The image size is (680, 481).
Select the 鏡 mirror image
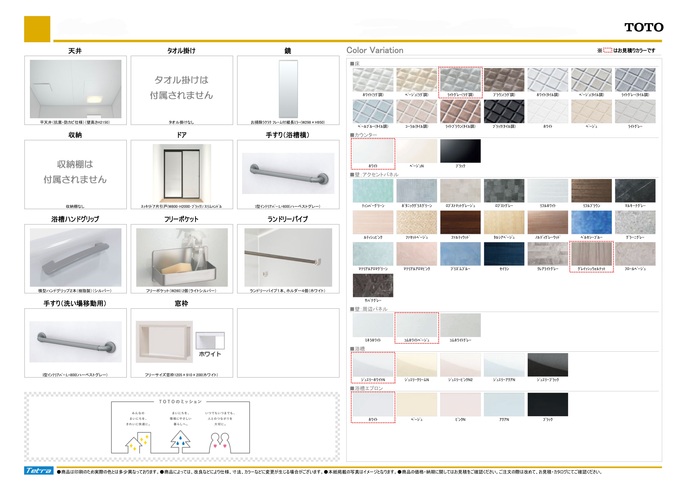(x=286, y=87)
